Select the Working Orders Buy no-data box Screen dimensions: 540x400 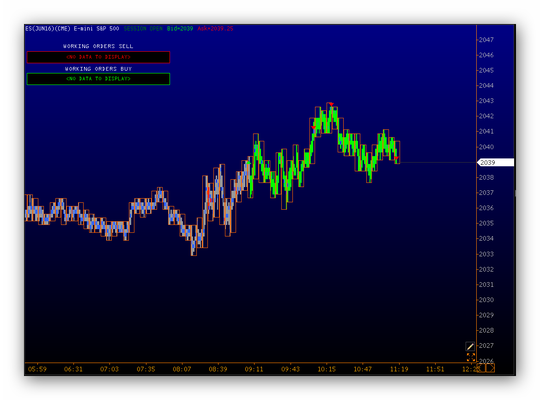click(98, 79)
